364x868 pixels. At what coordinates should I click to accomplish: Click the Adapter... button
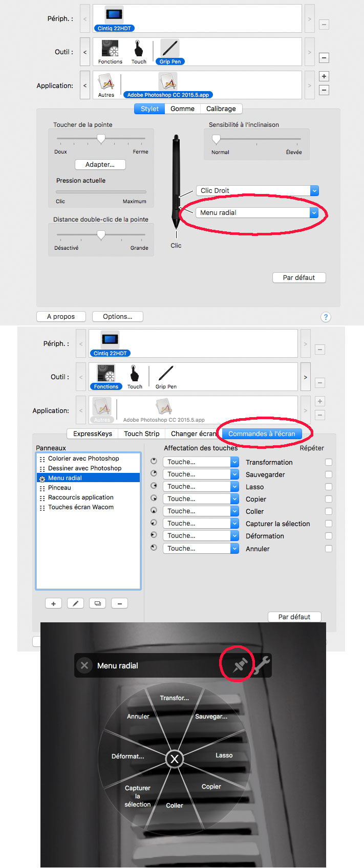point(100,164)
